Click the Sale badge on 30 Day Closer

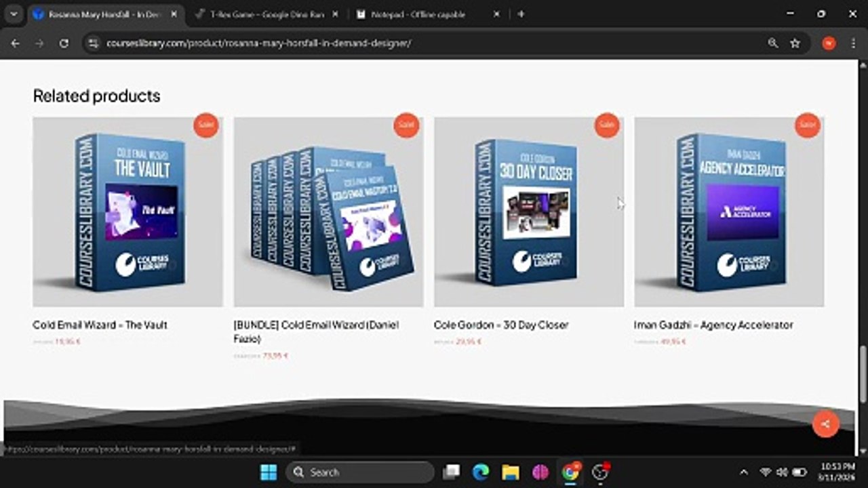click(607, 125)
